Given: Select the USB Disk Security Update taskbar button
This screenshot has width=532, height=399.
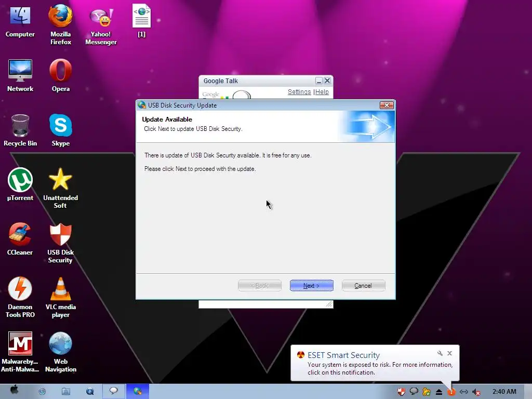Looking at the screenshot, I should 137,391.
